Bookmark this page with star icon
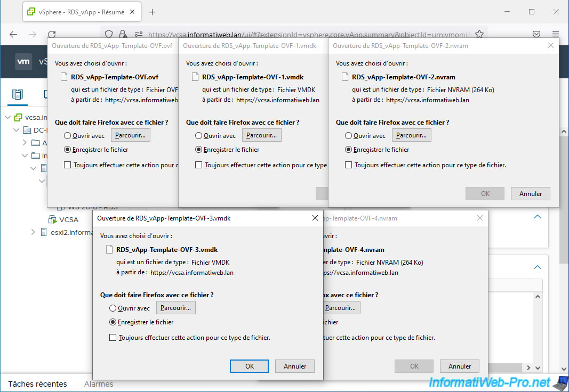 (479, 34)
